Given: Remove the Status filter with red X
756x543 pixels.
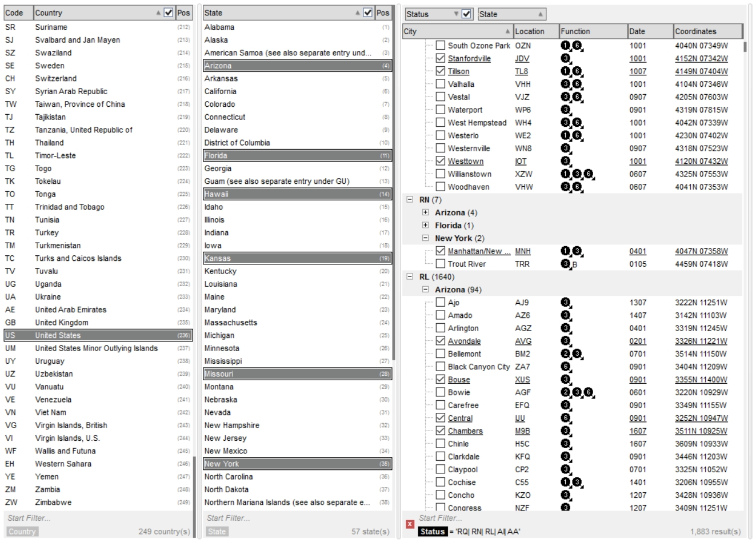Looking at the screenshot, I should 410,524.
